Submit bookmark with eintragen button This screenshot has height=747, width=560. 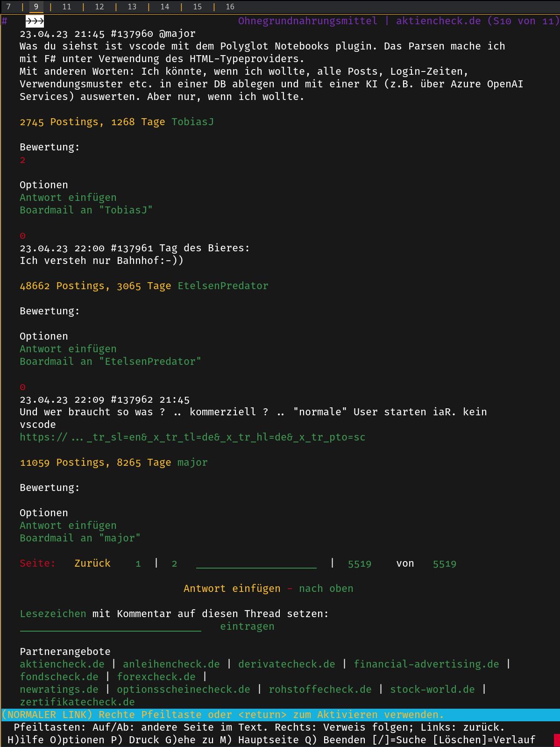coord(247,626)
